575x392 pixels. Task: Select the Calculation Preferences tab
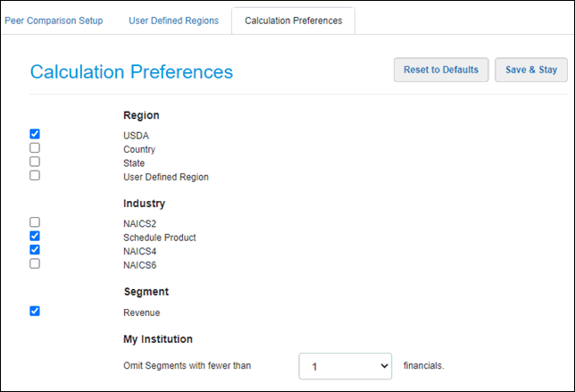[x=293, y=21]
